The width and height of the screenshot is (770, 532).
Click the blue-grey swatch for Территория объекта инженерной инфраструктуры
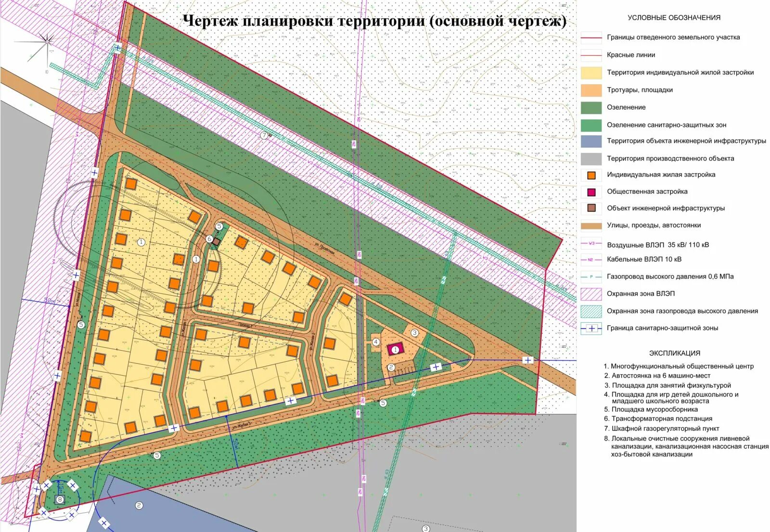point(591,141)
